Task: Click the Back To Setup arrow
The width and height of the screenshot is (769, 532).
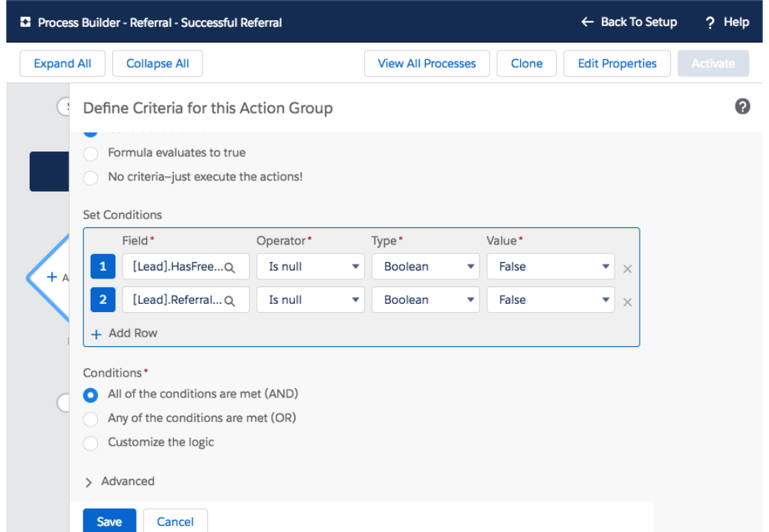Action: 586,22
